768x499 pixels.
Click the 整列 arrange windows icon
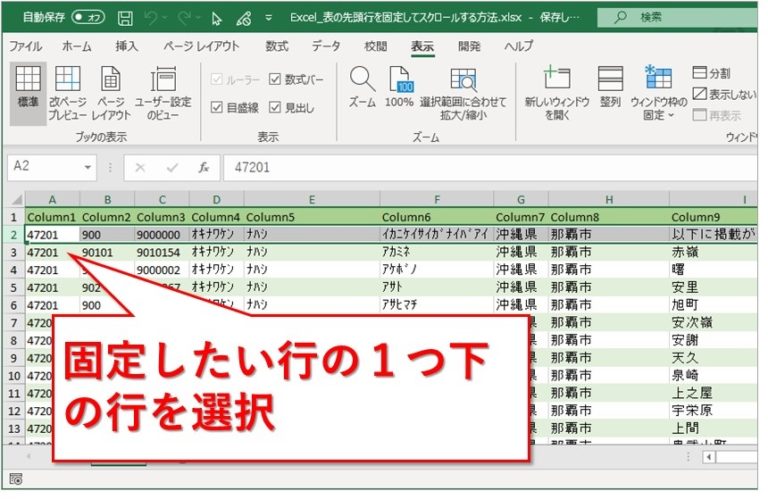point(610,87)
